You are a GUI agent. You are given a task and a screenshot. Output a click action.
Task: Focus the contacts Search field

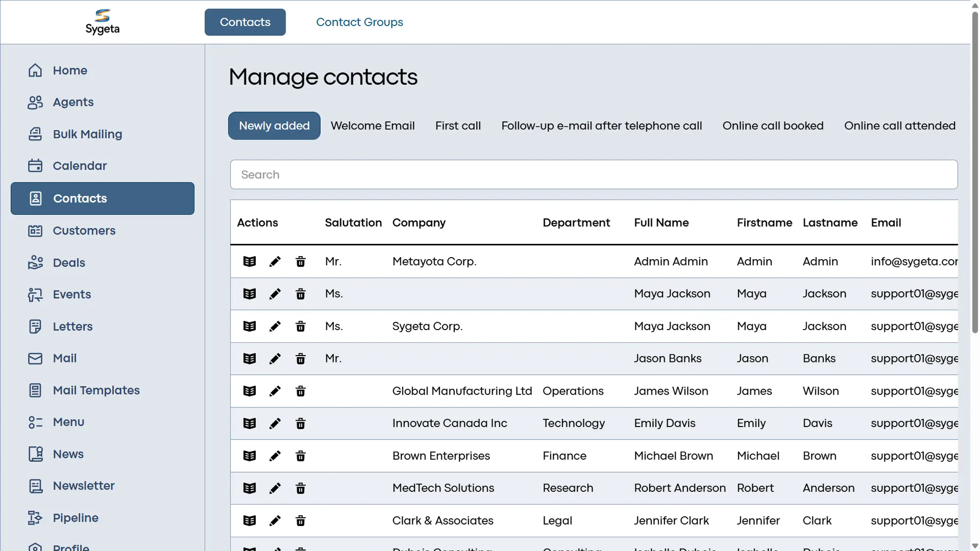point(594,174)
